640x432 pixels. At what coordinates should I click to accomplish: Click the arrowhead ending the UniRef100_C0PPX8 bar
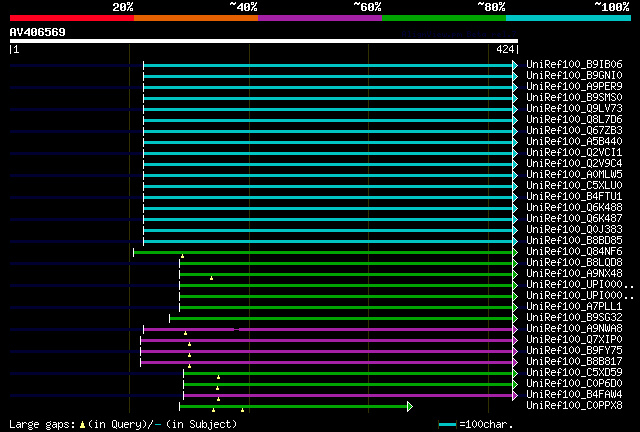(x=410, y=407)
